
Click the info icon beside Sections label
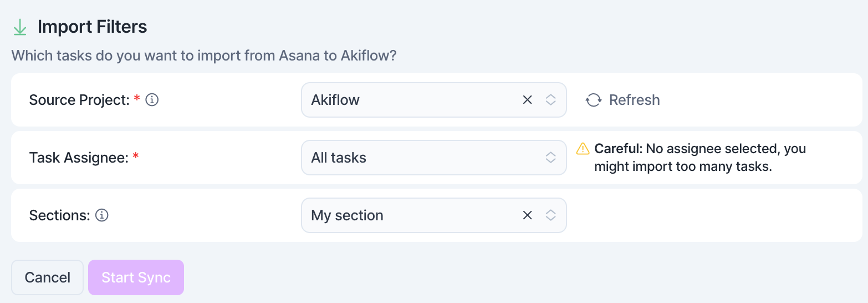pyautogui.click(x=101, y=215)
